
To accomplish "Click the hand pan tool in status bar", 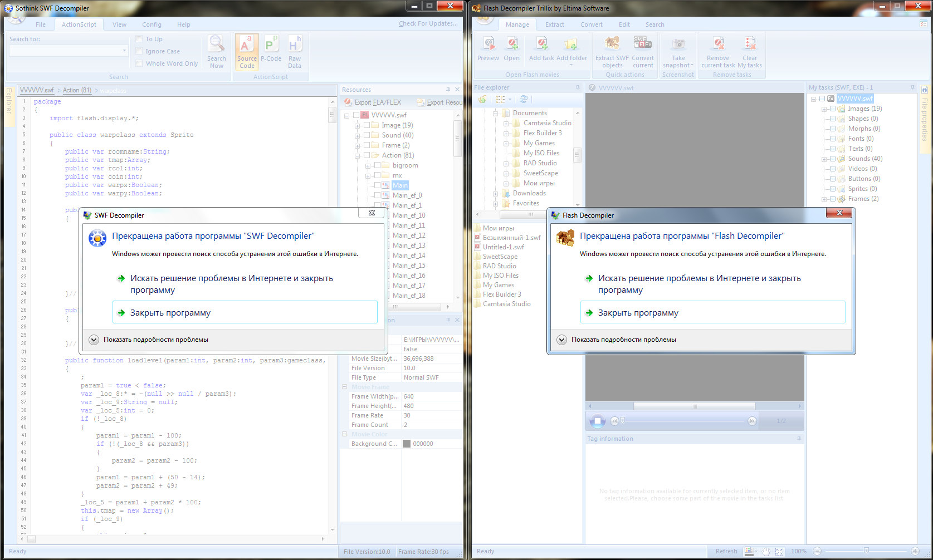I will pos(766,551).
